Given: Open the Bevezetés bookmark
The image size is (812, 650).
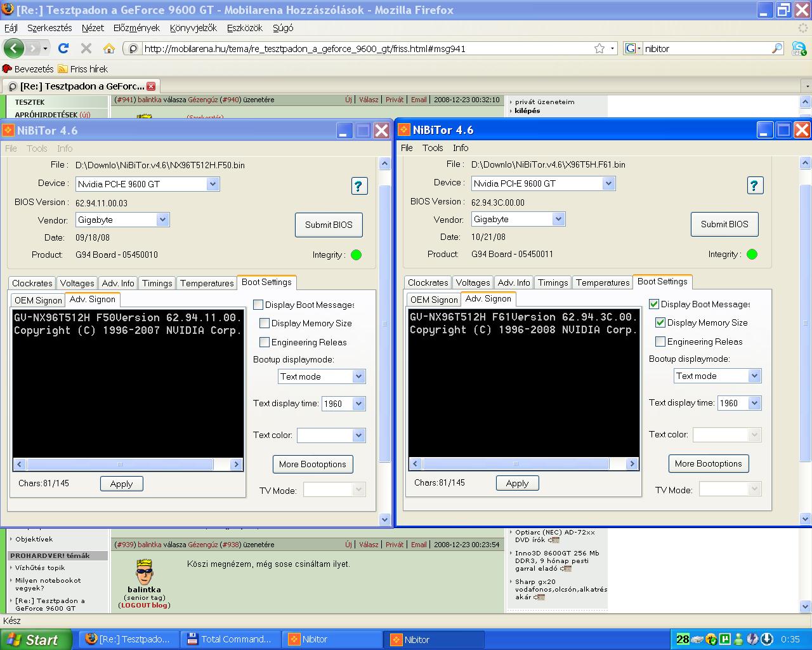Looking at the screenshot, I should (x=28, y=69).
